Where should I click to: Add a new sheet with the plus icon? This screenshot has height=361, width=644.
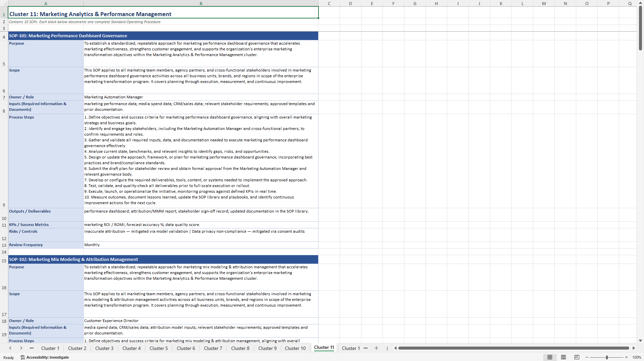(x=376, y=348)
